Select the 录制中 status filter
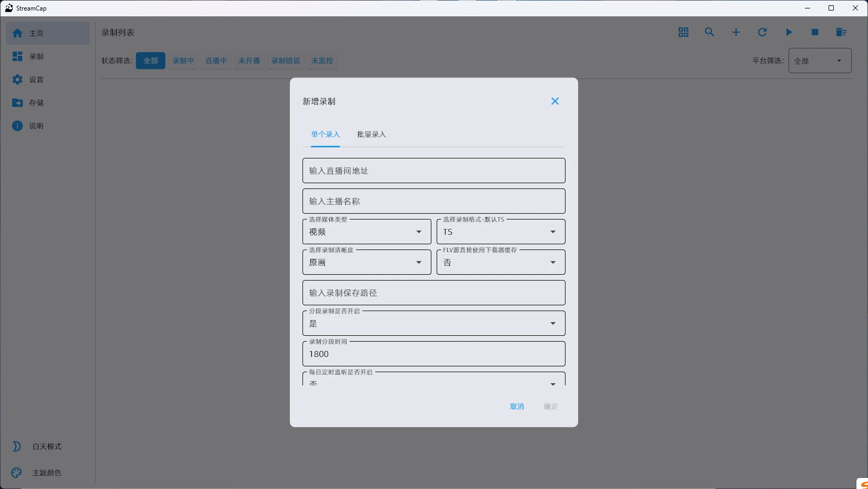868x489 pixels. (183, 61)
